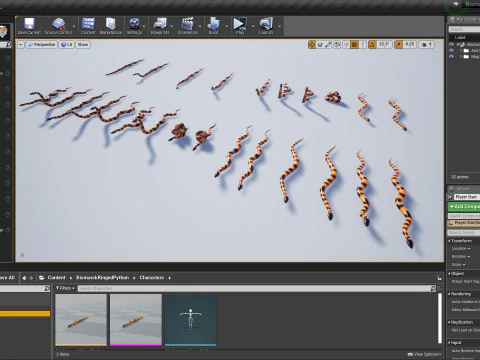Viewport: 480px width, 360px height.
Task: Open scale snap value 0.25 dropdown
Action: tap(410, 44)
